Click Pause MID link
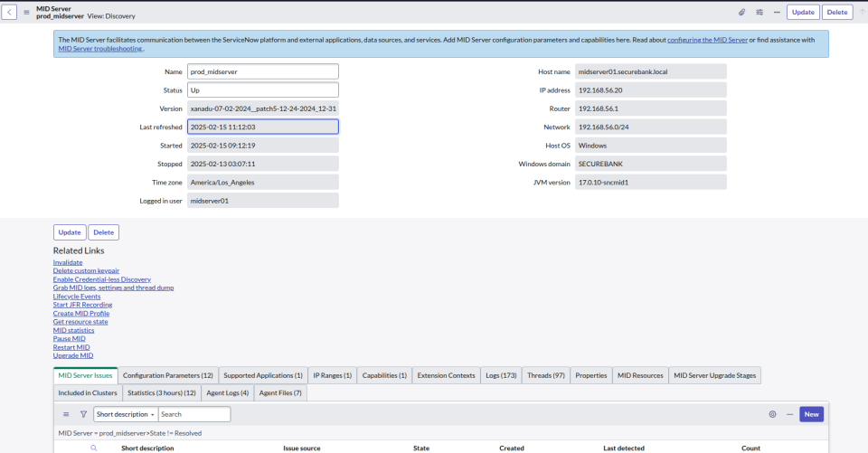Image resolution: width=868 pixels, height=453 pixels. pos(70,338)
